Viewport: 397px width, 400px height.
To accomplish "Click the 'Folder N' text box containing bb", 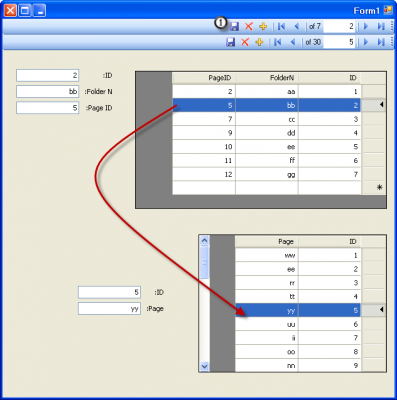I will click(x=48, y=91).
